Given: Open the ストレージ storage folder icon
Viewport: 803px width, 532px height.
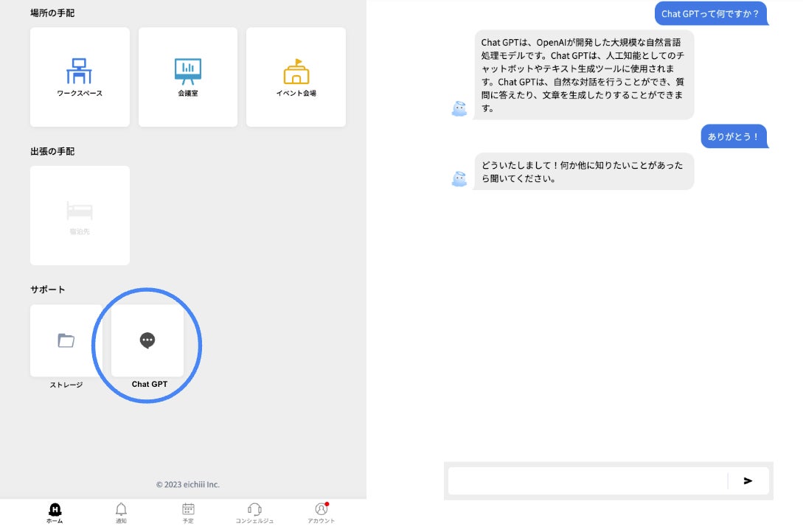Looking at the screenshot, I should [66, 340].
